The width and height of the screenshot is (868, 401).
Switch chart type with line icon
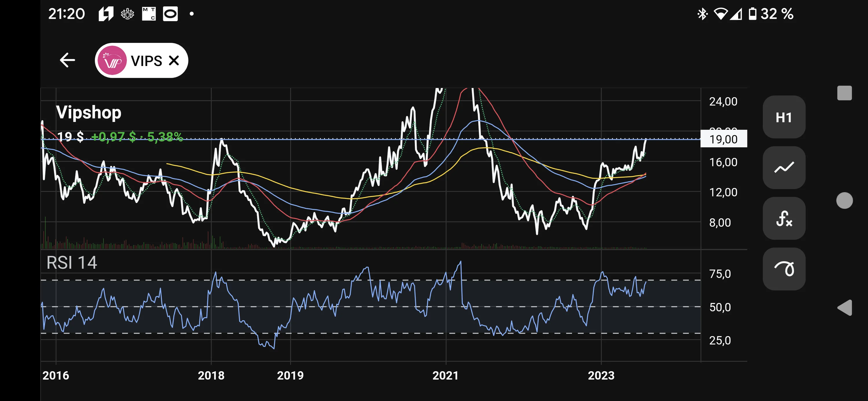pos(784,168)
